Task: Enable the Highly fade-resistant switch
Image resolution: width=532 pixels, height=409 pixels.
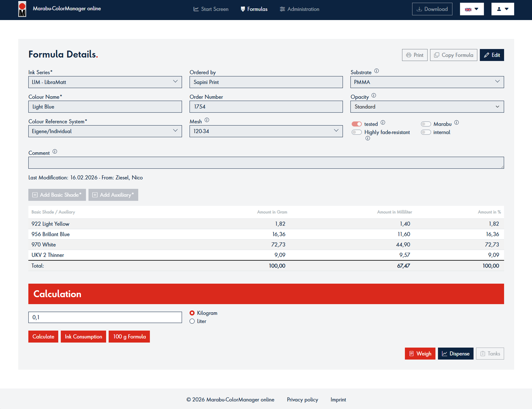Action: coord(357,132)
